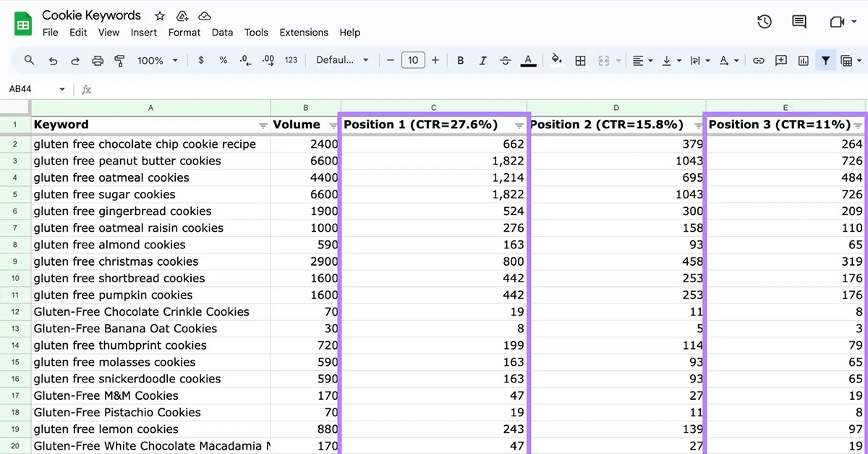The height and width of the screenshot is (454, 868).
Task: Insert a chart using toolbar icon
Action: pos(803,61)
